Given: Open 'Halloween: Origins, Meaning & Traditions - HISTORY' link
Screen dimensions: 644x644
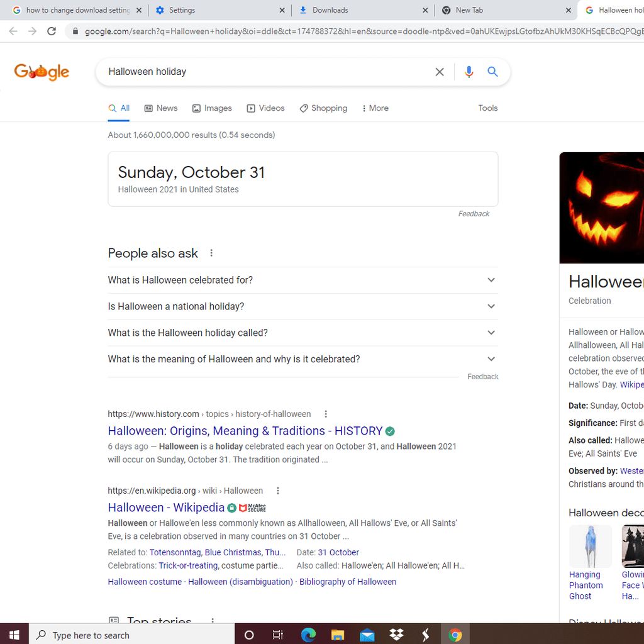Looking at the screenshot, I should coord(245,431).
